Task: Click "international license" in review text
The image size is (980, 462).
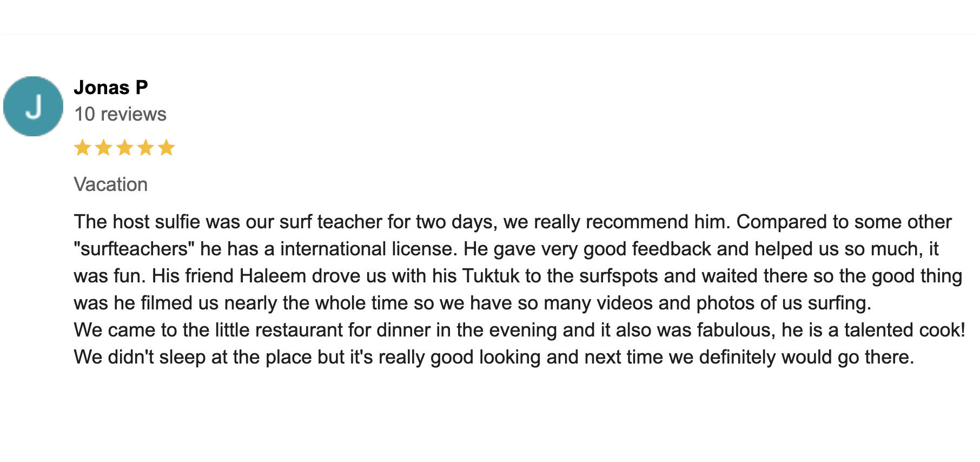Action: tap(366, 249)
